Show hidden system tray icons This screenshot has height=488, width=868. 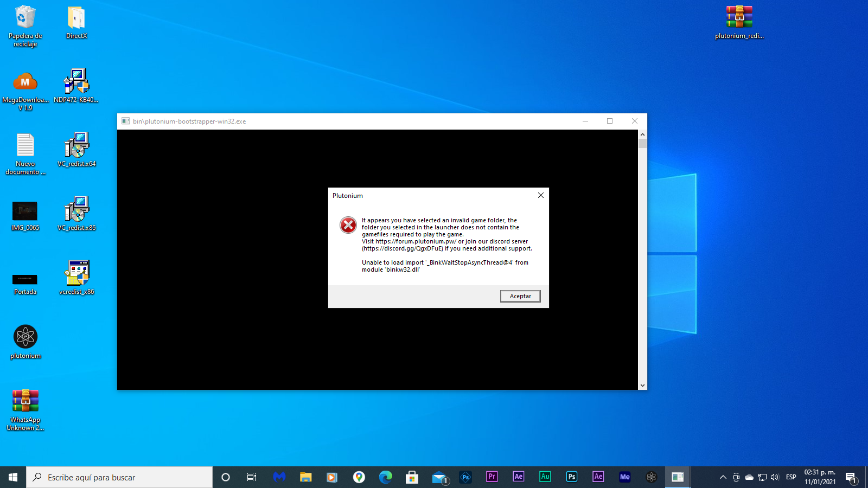[723, 477]
